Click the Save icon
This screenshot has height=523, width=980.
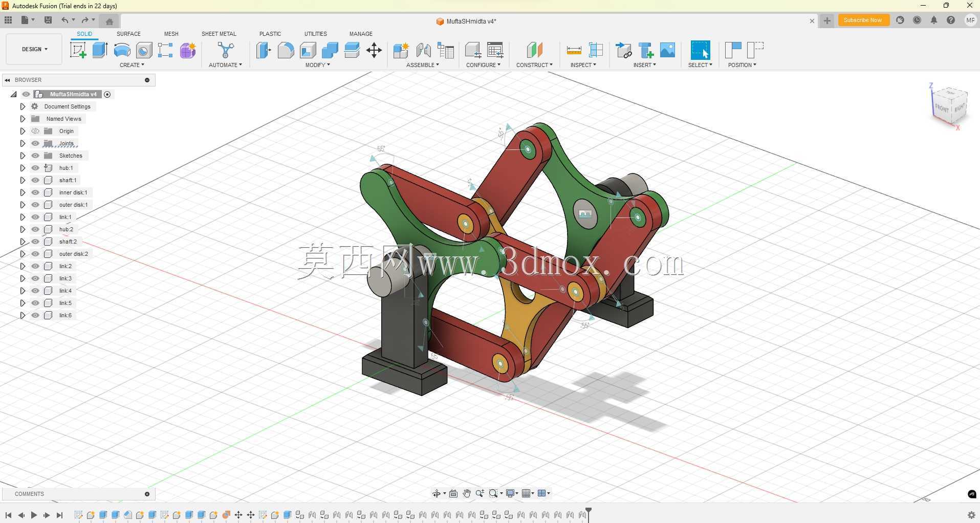(x=48, y=20)
